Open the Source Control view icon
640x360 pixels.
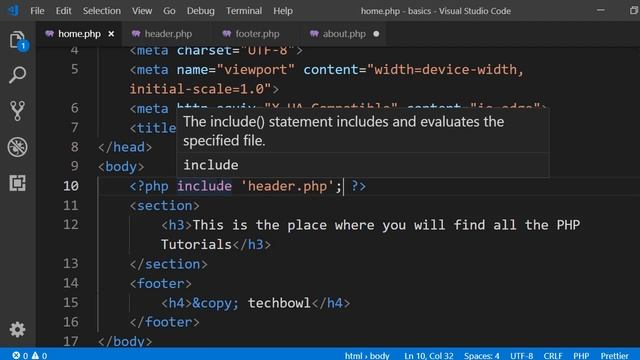pos(18,111)
